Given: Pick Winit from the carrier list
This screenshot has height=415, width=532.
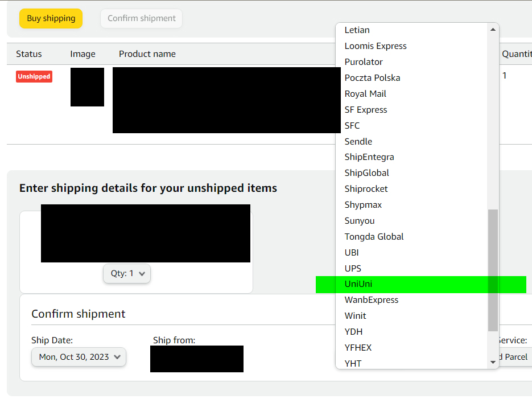Looking at the screenshot, I should pos(411,317).
